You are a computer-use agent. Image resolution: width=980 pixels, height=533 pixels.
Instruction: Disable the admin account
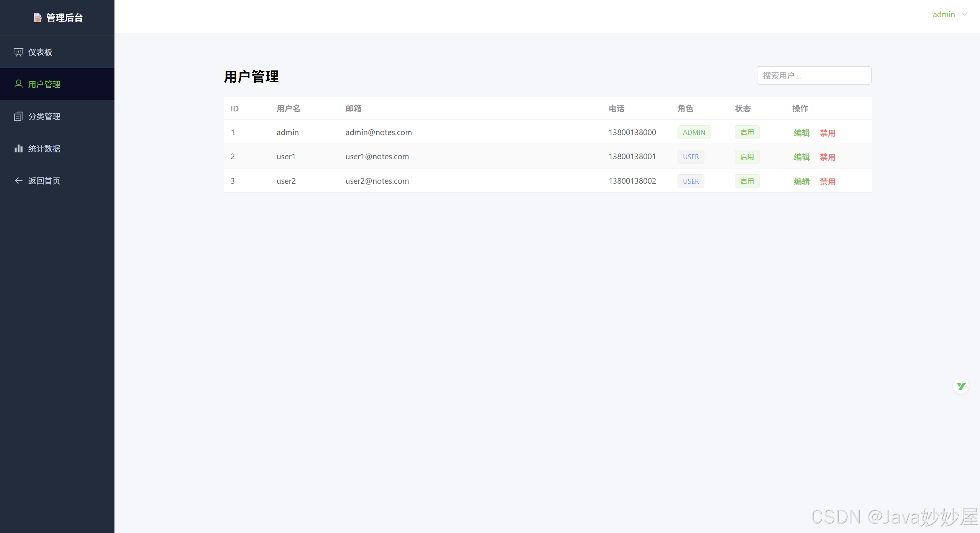(828, 133)
